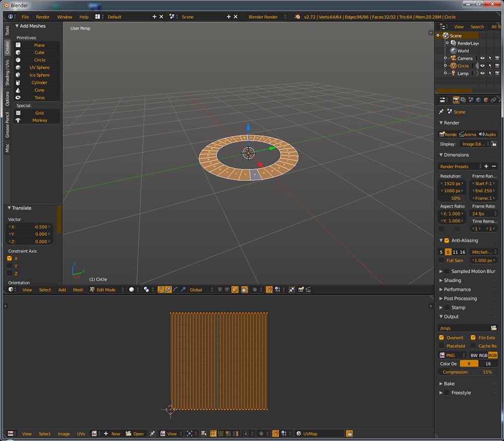Toggle Lamp renderability camera icon in outliner

497,73
